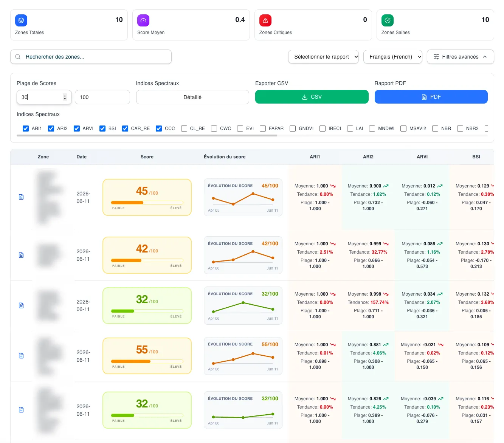Uncheck the ARVI checkbox
Screen dimensions: 504x443
point(77,129)
